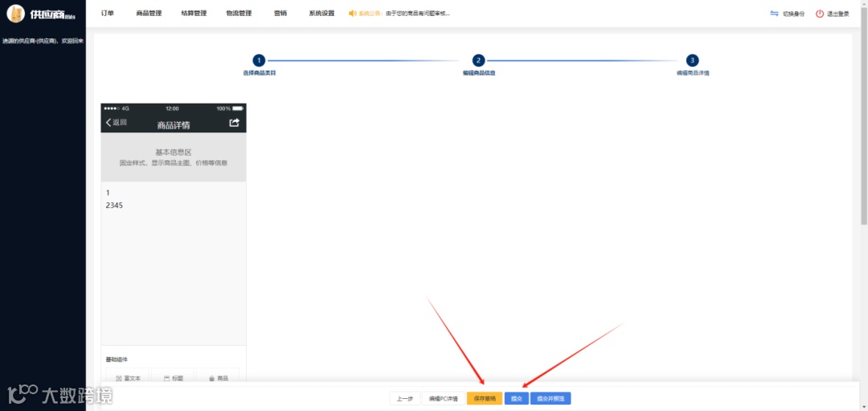Image resolution: width=868 pixels, height=411 pixels.
Task: Click the 切换身份 switch identity icon
Action: click(775, 14)
